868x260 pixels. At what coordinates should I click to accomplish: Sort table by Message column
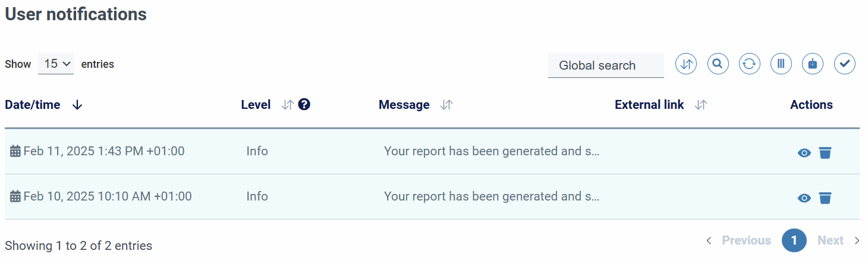pos(446,105)
